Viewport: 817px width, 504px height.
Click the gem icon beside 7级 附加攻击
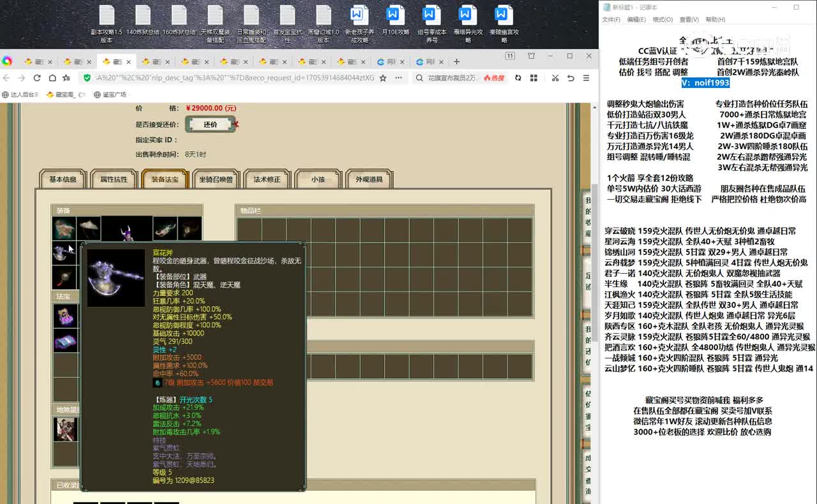coord(157,383)
